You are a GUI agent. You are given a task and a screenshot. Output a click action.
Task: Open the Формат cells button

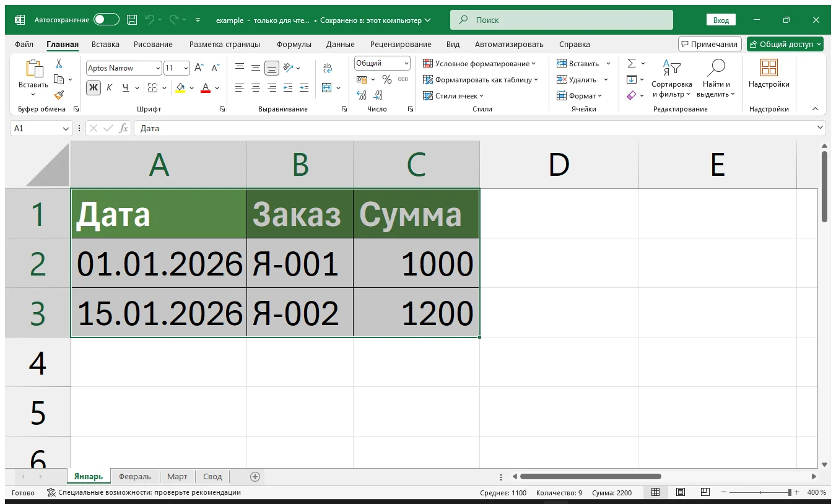(580, 95)
